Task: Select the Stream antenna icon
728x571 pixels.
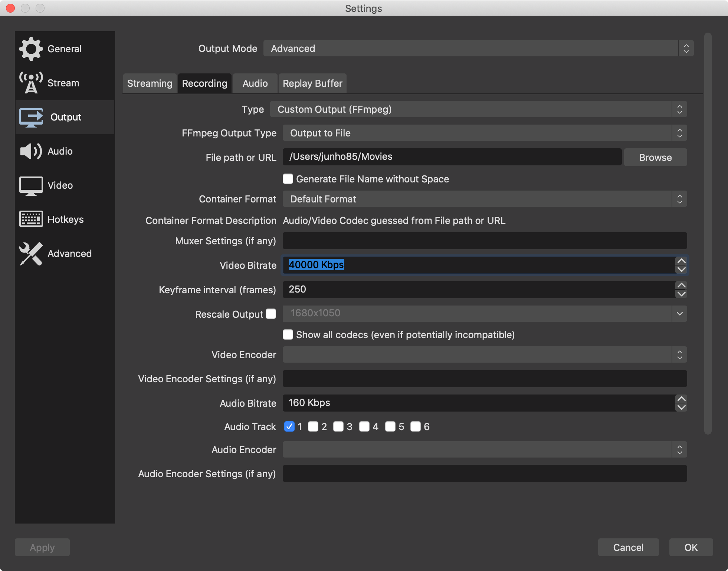Action: coord(31,83)
